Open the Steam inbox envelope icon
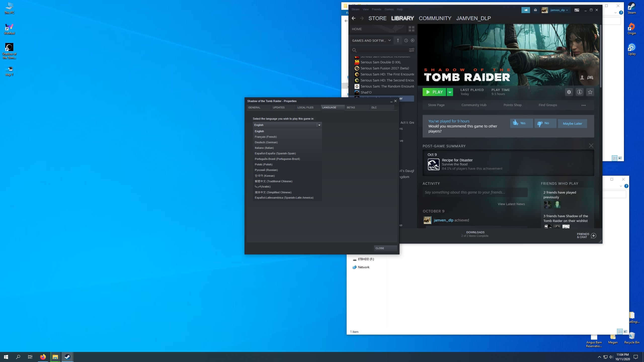 click(x=535, y=10)
